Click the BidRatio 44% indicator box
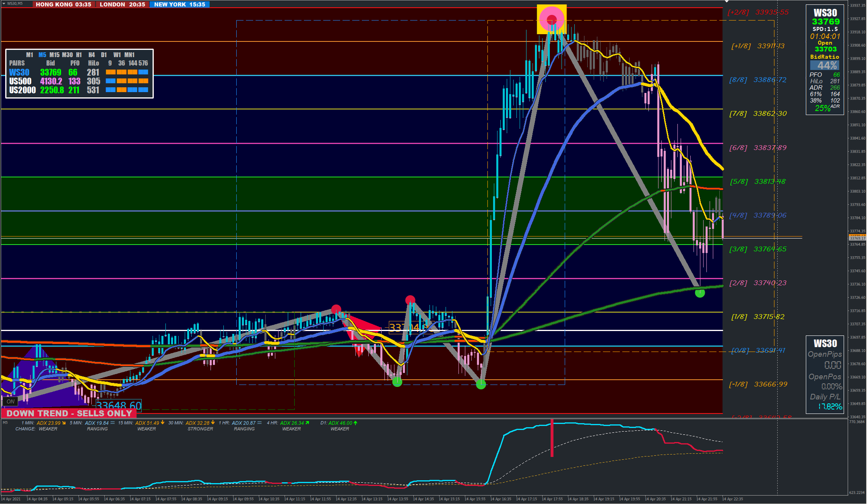The height and width of the screenshot is (504, 867). 825,65
